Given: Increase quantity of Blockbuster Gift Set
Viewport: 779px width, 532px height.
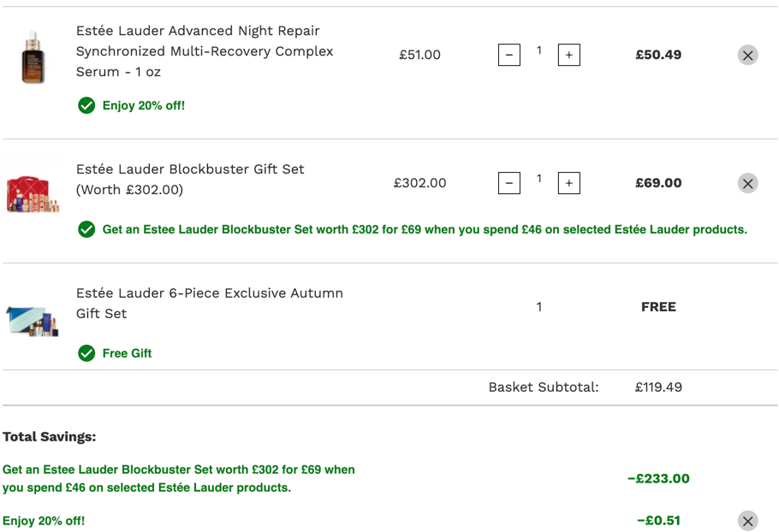Looking at the screenshot, I should [x=569, y=183].
